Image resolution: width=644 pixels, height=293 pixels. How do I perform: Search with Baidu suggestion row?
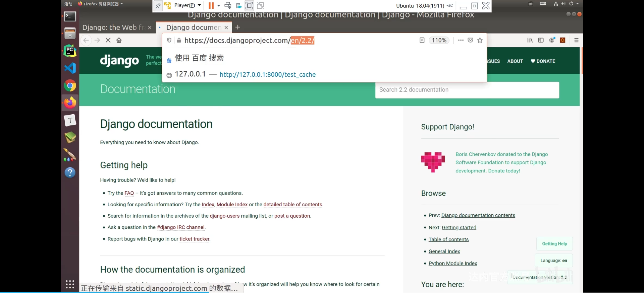[x=324, y=58]
